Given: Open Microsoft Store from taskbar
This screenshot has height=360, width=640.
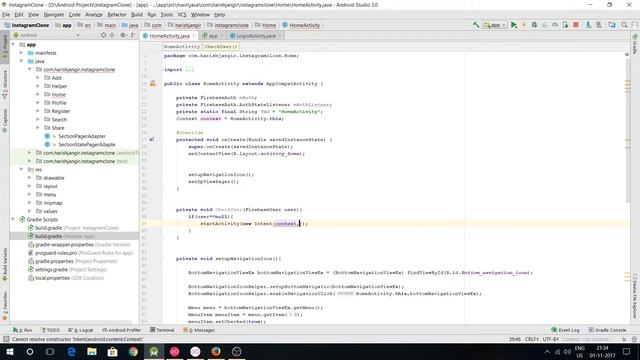Looking at the screenshot, I should 112,351.
